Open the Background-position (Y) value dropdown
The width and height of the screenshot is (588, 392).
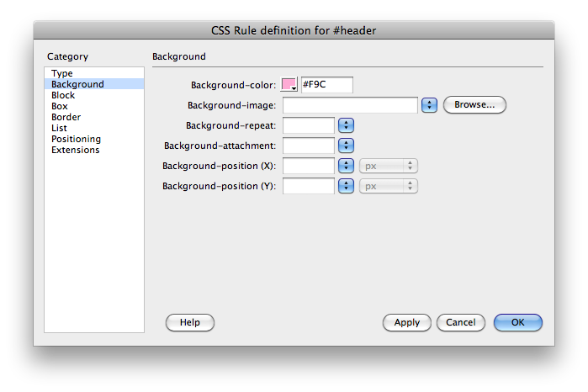(346, 186)
